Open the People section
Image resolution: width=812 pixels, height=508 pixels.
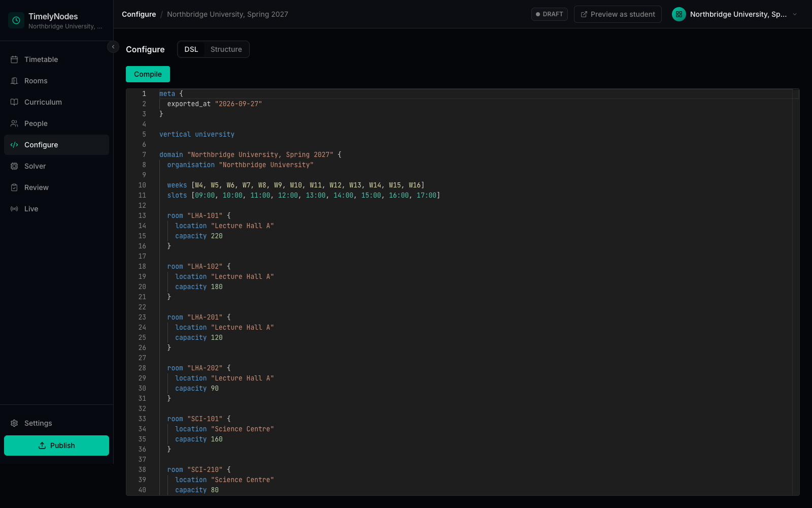tap(56, 123)
